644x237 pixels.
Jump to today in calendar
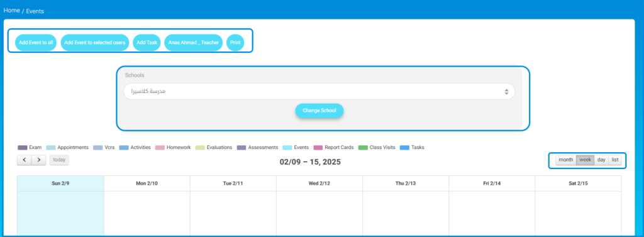tap(59, 160)
